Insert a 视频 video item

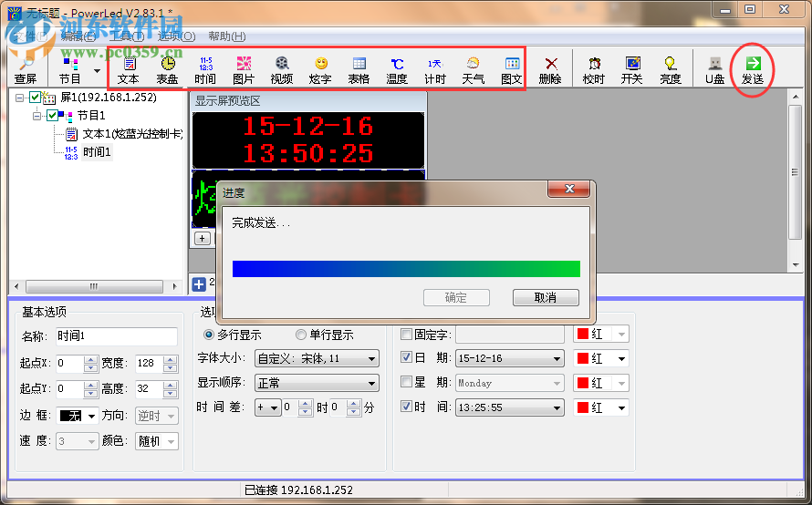point(282,70)
